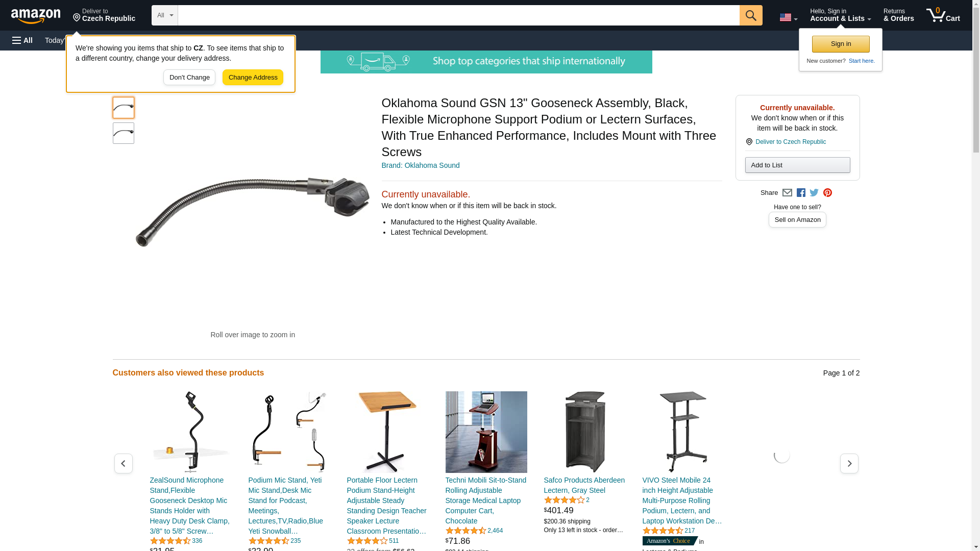Open the country flag language selector
The height and width of the screenshot is (551, 980).
pos(788,17)
